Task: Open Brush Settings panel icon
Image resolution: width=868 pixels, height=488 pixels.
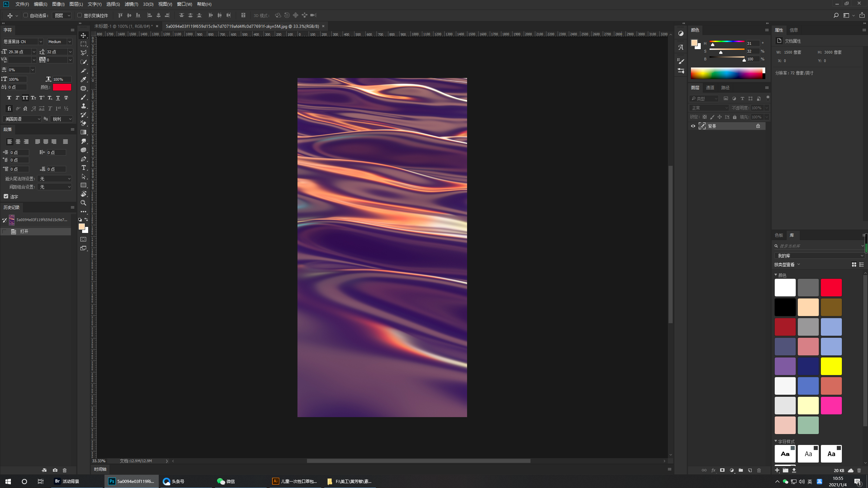Action: [681, 61]
